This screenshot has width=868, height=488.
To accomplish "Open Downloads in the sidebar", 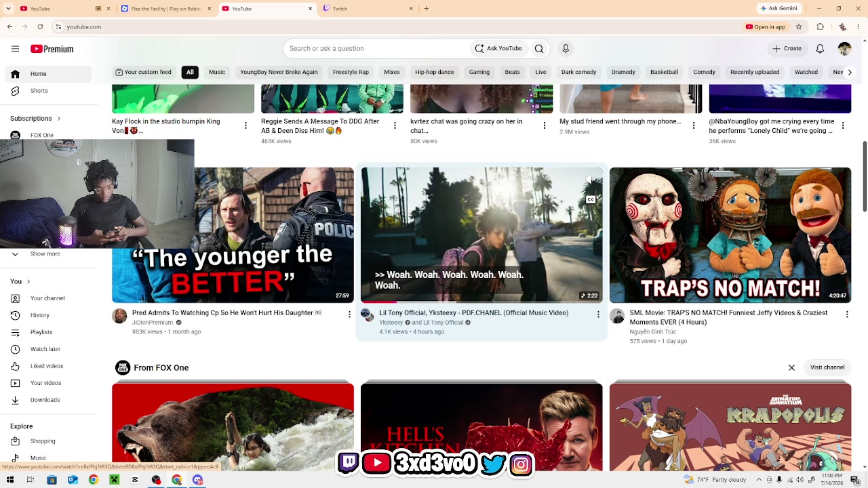I will 48,400.
